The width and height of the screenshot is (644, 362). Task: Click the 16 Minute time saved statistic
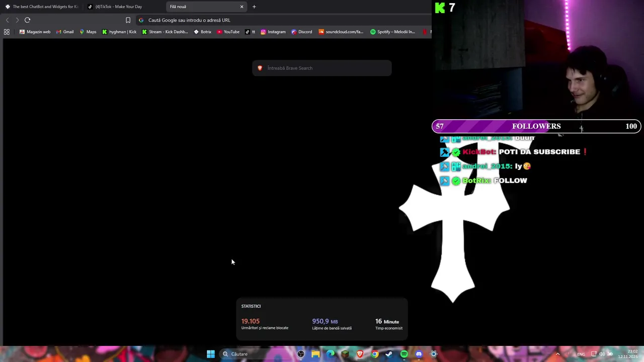click(x=388, y=324)
